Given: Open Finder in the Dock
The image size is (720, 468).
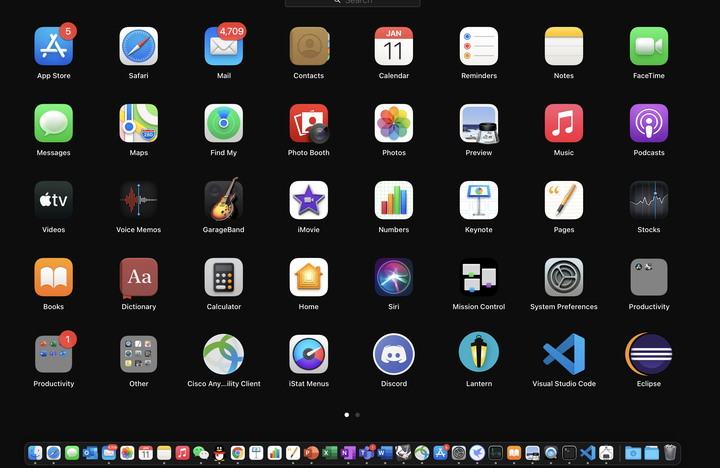Looking at the screenshot, I should point(35,453).
